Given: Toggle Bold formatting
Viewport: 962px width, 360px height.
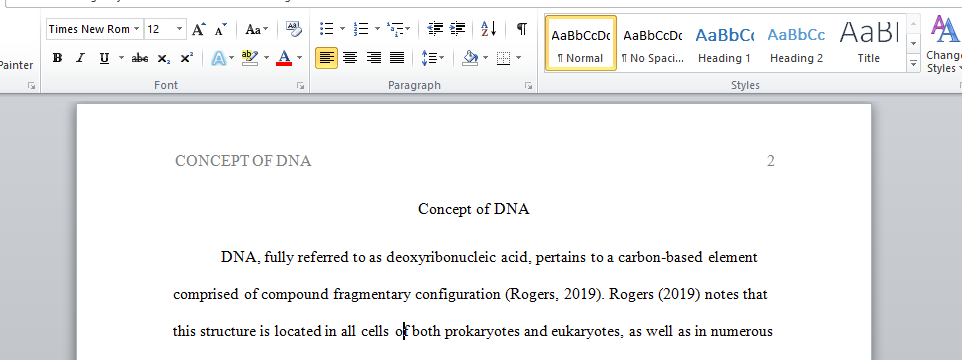Looking at the screenshot, I should click(x=57, y=58).
